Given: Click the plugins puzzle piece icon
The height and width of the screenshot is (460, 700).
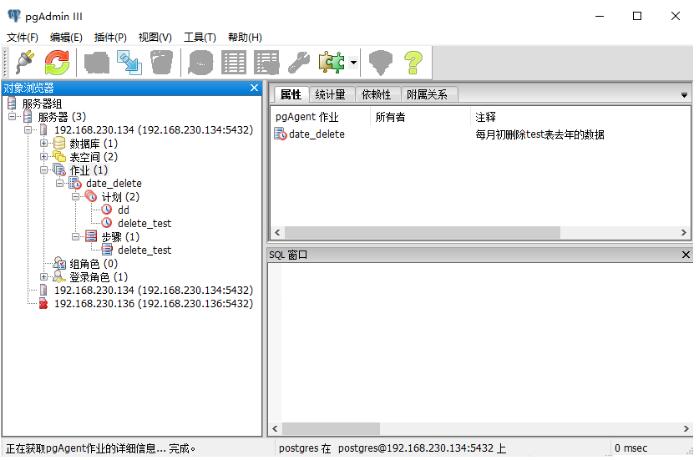Looking at the screenshot, I should click(331, 63).
